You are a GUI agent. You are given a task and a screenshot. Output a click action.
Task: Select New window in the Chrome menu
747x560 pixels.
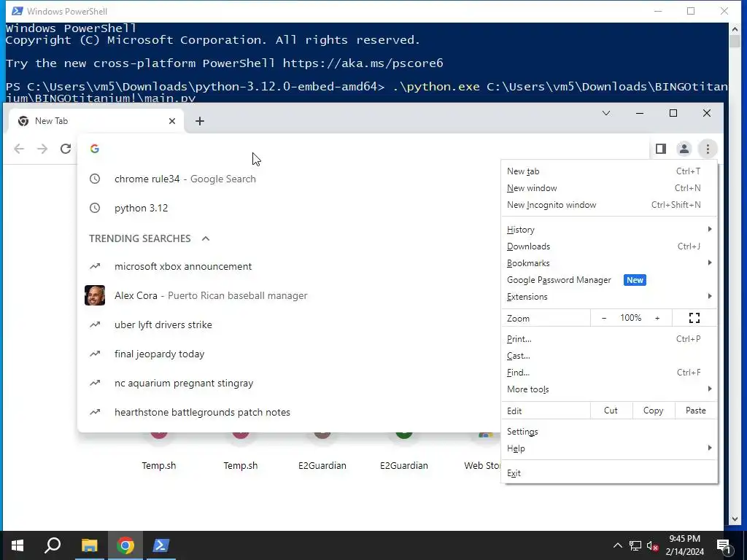(609, 188)
